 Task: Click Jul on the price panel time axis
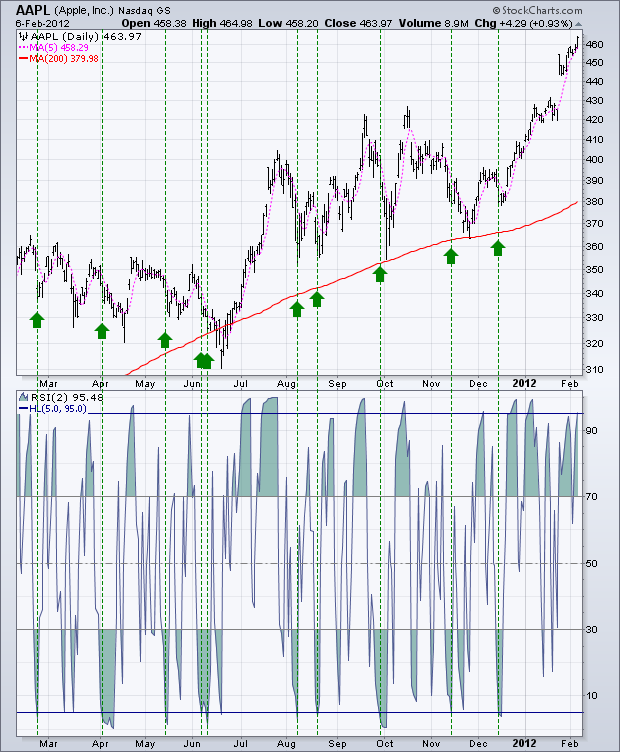click(241, 384)
